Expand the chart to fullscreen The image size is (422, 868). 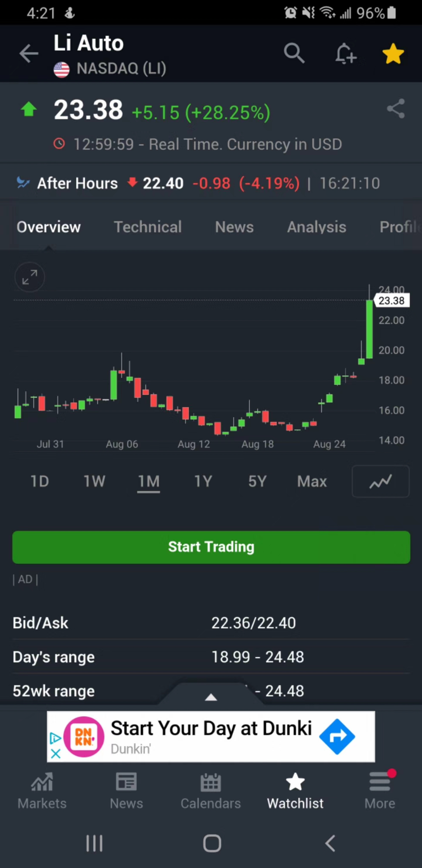pyautogui.click(x=30, y=277)
